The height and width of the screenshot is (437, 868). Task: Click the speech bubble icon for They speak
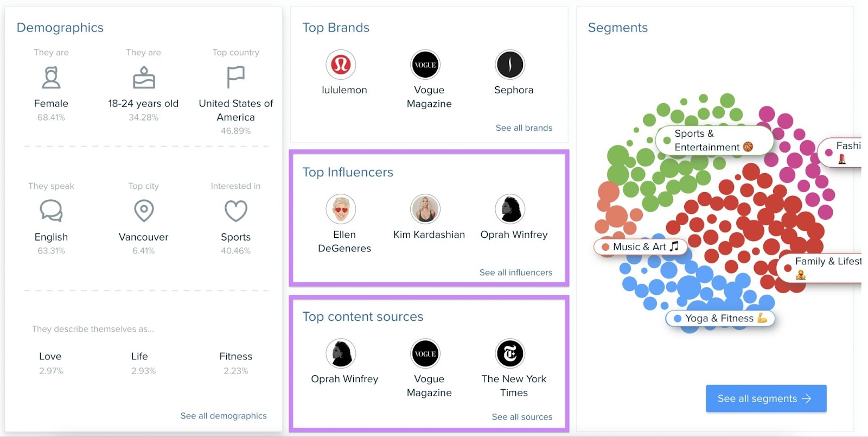[x=51, y=211]
